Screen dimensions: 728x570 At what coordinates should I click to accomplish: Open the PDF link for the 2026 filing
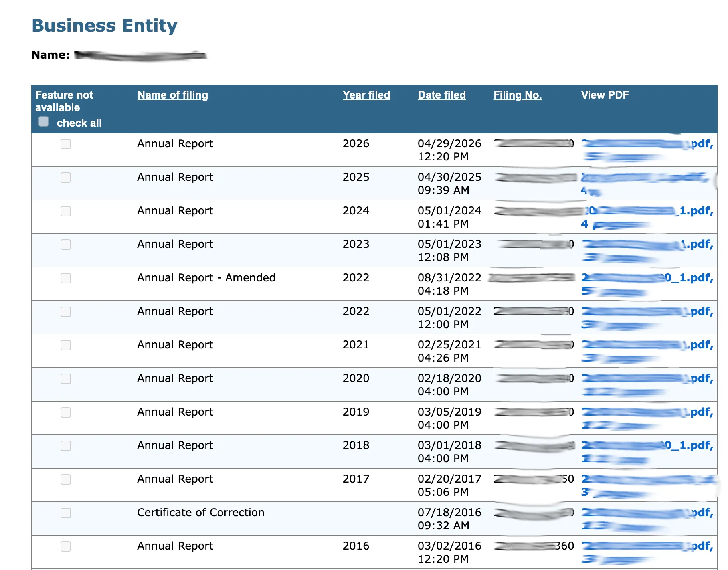(x=647, y=150)
